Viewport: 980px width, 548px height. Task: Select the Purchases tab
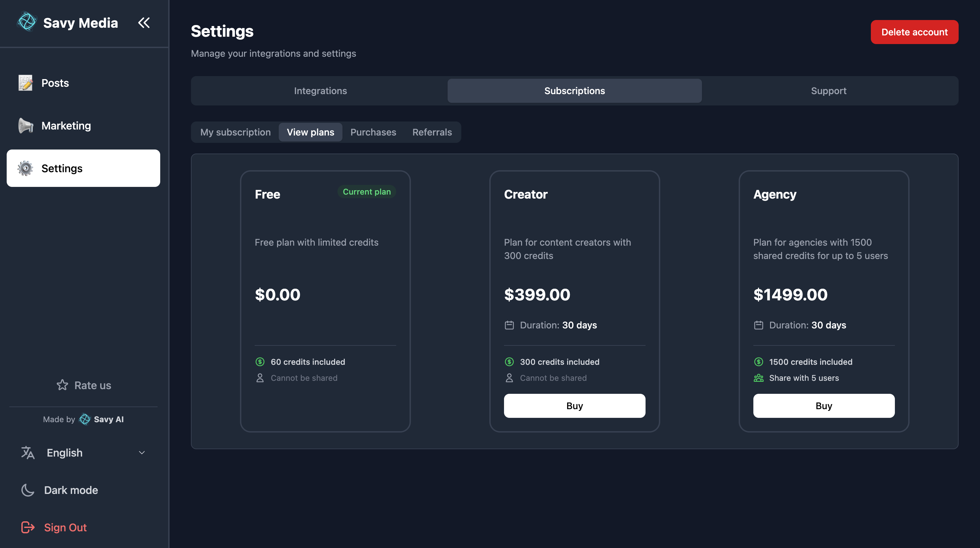373,132
